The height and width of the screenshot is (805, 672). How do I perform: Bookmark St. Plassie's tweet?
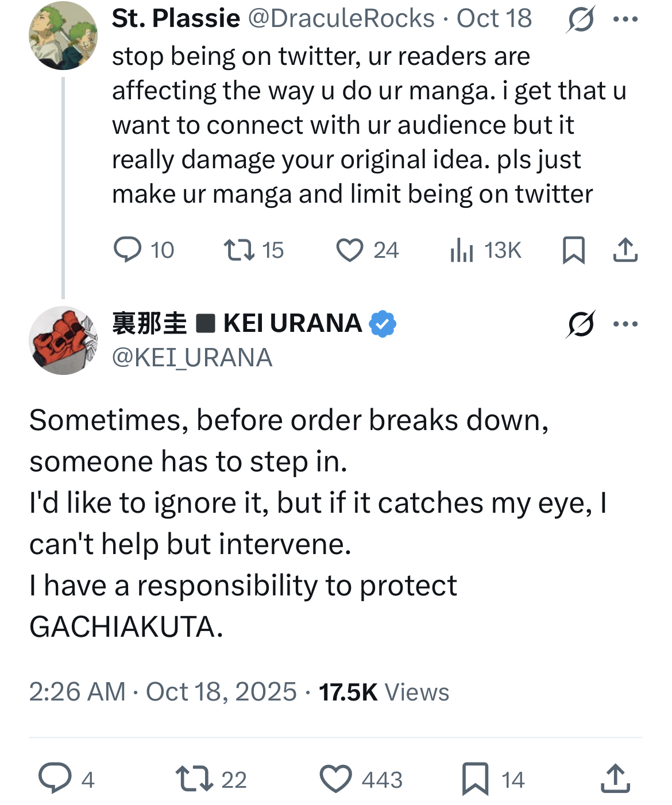tap(573, 250)
